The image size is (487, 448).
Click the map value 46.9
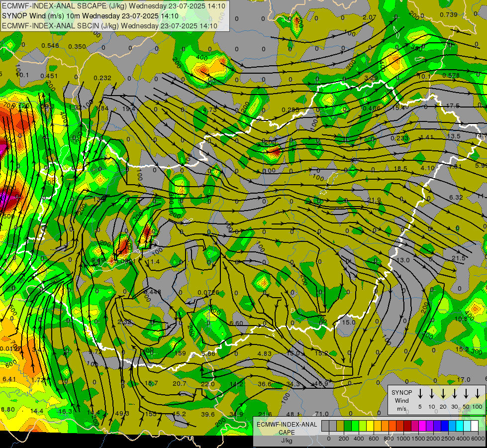click(x=321, y=384)
